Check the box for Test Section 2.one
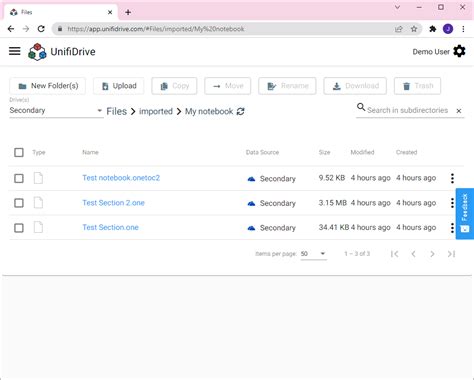474x380 pixels. [19, 203]
